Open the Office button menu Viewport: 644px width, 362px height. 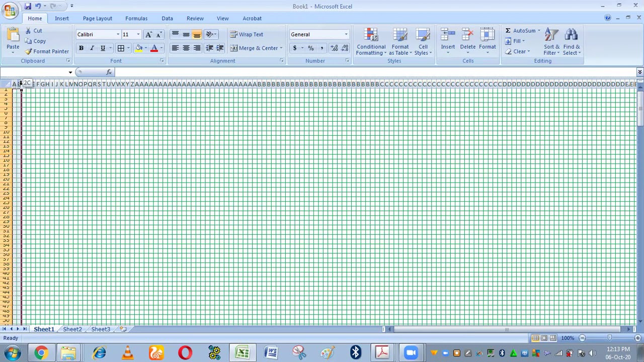[x=10, y=11]
